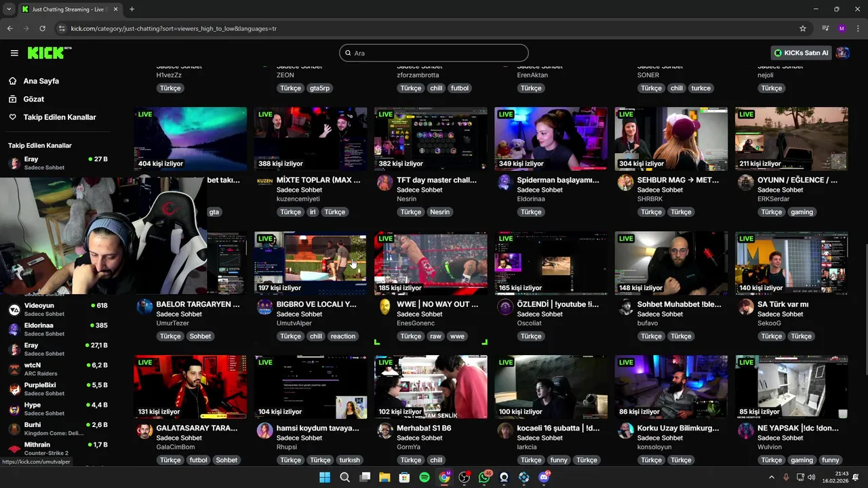
Task: Bookmark this page with the star icon
Action: coord(803,28)
